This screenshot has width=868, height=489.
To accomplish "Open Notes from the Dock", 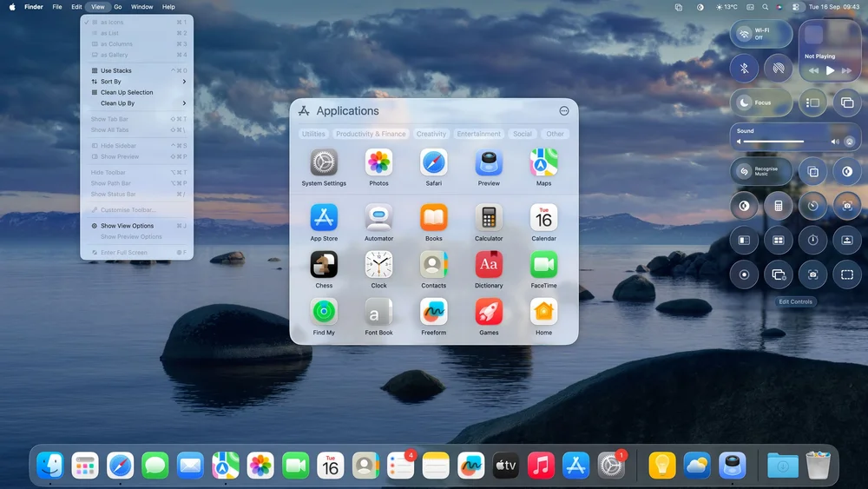I will [436, 466].
